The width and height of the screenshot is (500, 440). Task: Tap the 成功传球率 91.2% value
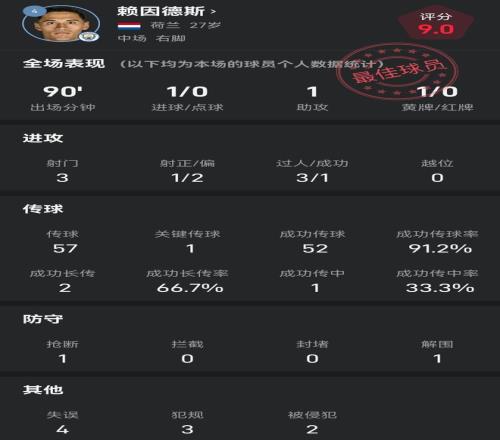[x=440, y=248]
